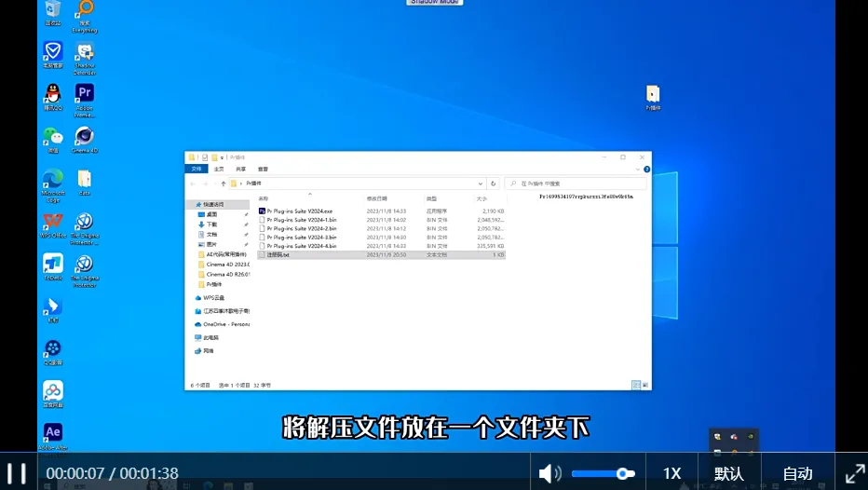The width and height of the screenshot is (868, 490).
Task: Open 网络 in the navigation pane
Action: pyautogui.click(x=208, y=351)
